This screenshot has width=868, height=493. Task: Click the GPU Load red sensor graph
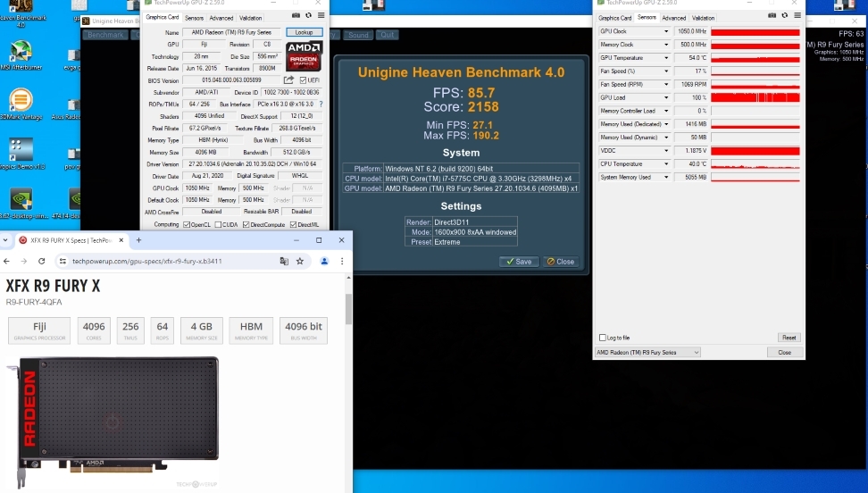tap(755, 97)
